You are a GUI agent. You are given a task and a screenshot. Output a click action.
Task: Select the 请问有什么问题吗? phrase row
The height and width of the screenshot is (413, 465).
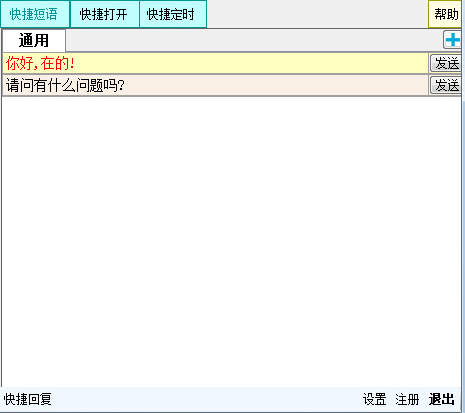pyautogui.click(x=215, y=85)
